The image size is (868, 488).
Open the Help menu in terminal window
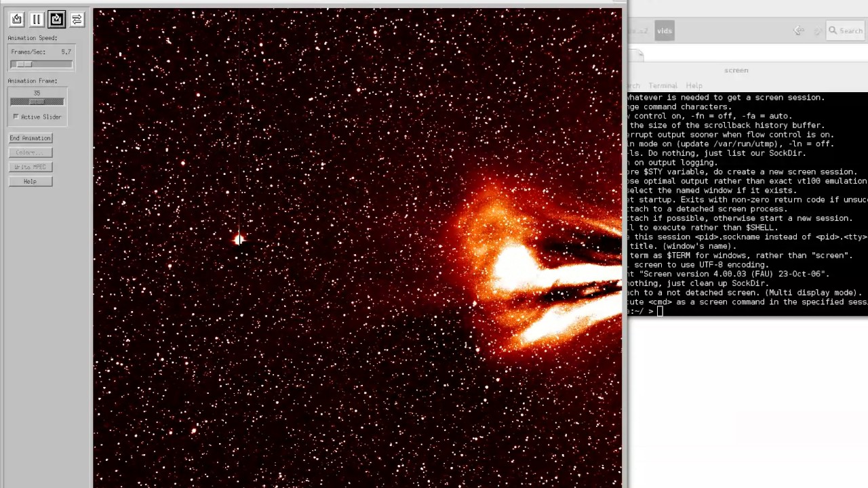tap(694, 85)
